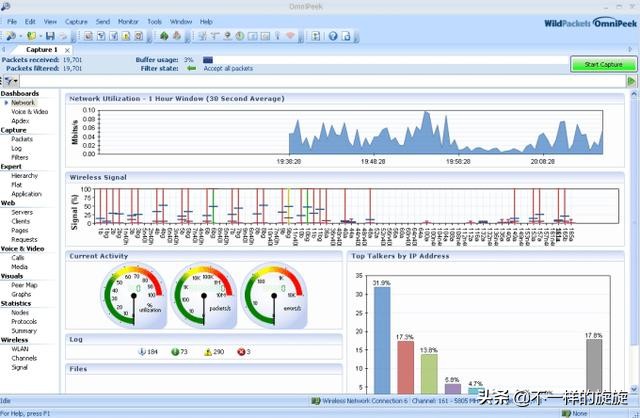Open the New Capture dropdown arrow
Image resolution: width=640 pixels, height=418 pixels.
pyautogui.click(x=20, y=36)
